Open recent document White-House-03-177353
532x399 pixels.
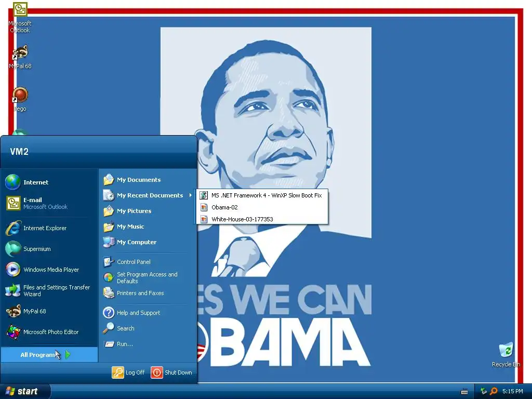tap(262, 219)
